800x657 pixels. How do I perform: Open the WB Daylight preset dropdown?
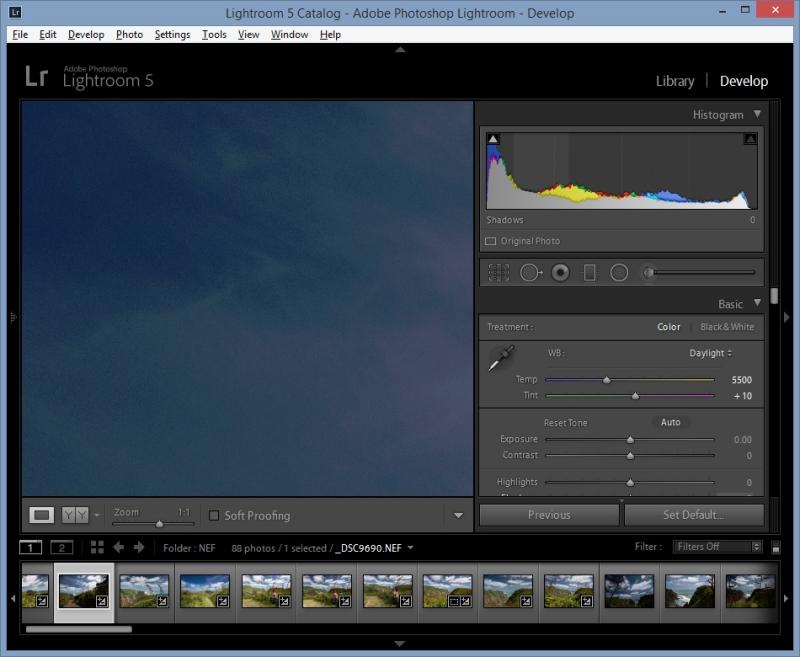point(710,353)
